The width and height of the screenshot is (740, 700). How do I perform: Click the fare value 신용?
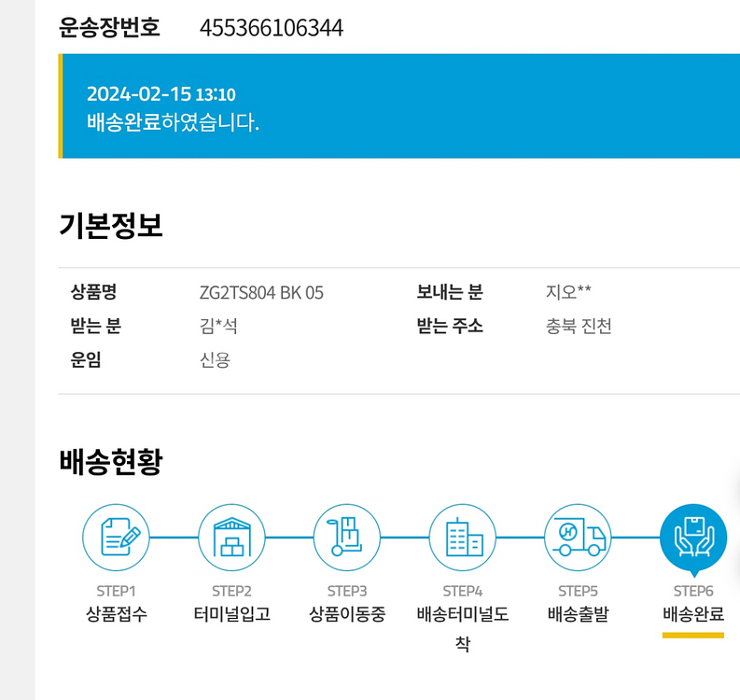[x=216, y=359]
